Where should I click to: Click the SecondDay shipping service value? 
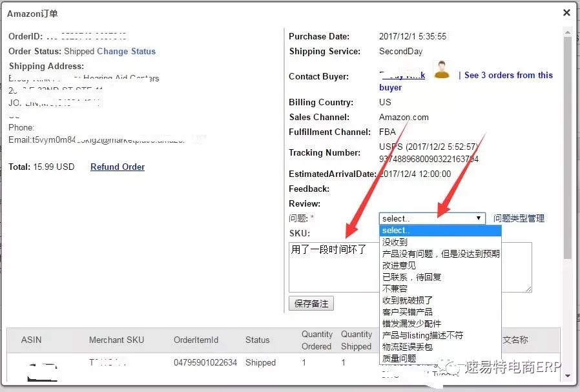(400, 52)
